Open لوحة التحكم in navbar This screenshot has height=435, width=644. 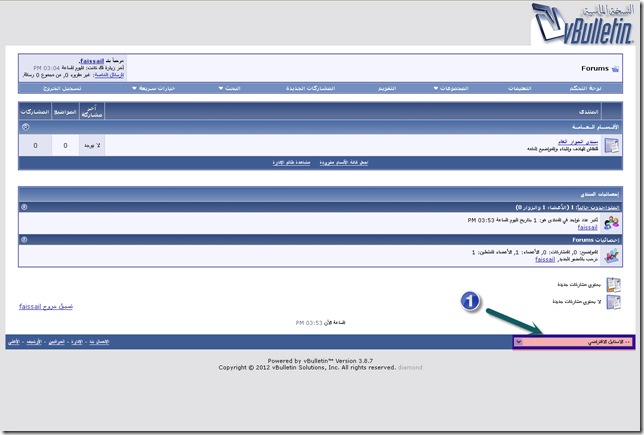pyautogui.click(x=585, y=88)
